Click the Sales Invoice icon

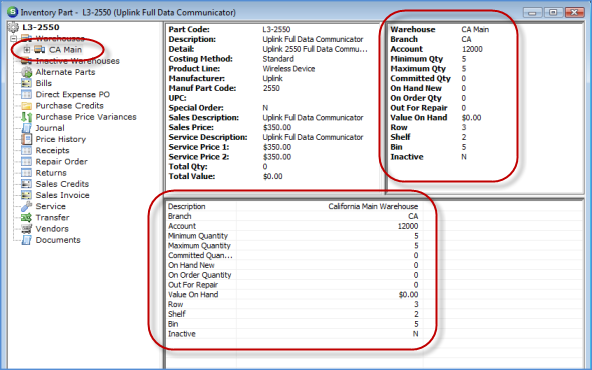pos(26,195)
